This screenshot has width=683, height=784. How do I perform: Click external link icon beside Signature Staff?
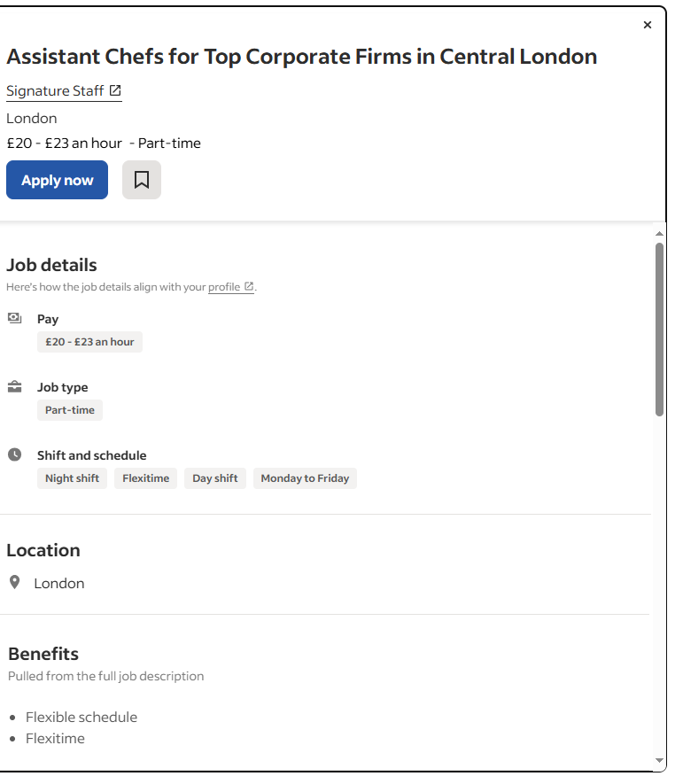(115, 90)
